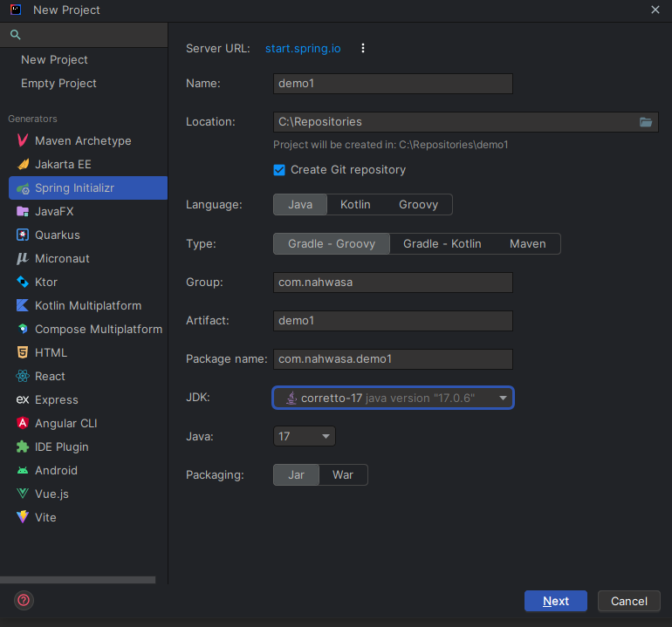The height and width of the screenshot is (627, 672).
Task: Select the Maven Archetype generator label
Action: (x=83, y=141)
